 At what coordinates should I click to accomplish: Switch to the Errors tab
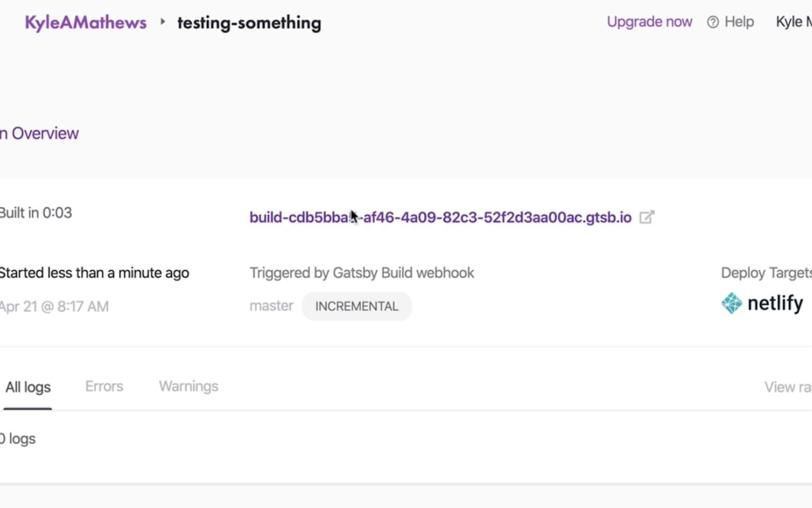[x=104, y=386]
